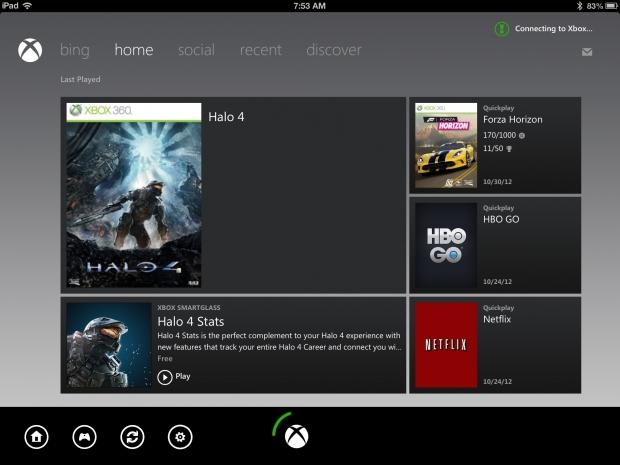The image size is (620, 465).
Task: Open the Netflix tile image
Action: (x=446, y=345)
